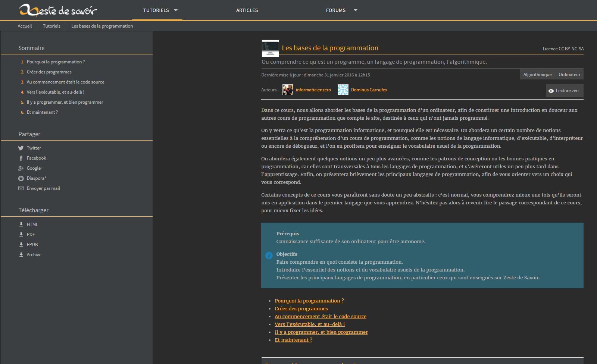
Task: Click the Dominus Carnufex avatar picture
Action: click(x=343, y=90)
